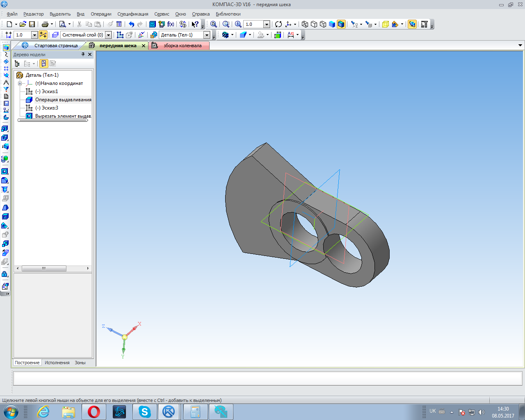This screenshot has width=525, height=420.
Task: Select Операция выдавливания in model tree
Action: point(63,100)
